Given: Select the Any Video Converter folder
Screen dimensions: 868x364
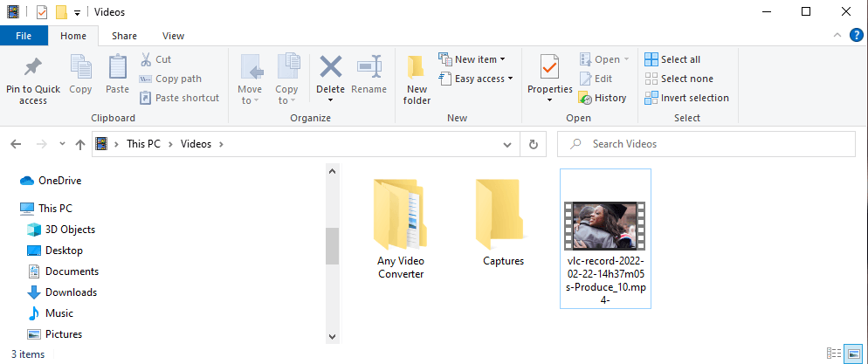Looking at the screenshot, I should click(401, 229).
